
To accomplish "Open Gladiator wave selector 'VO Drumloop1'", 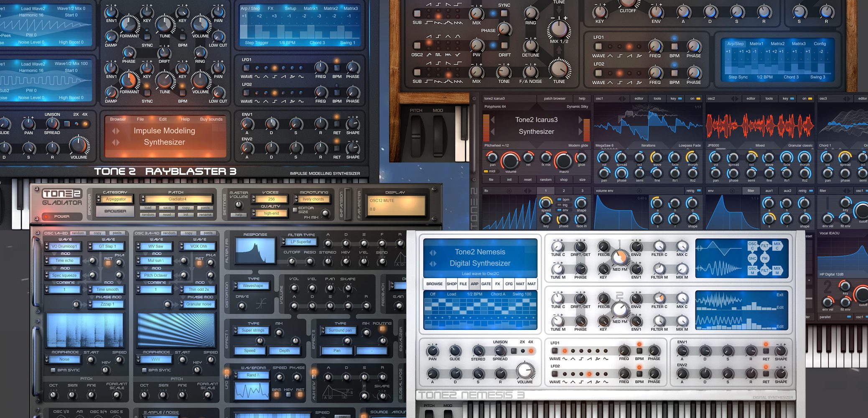I will pos(64,247).
